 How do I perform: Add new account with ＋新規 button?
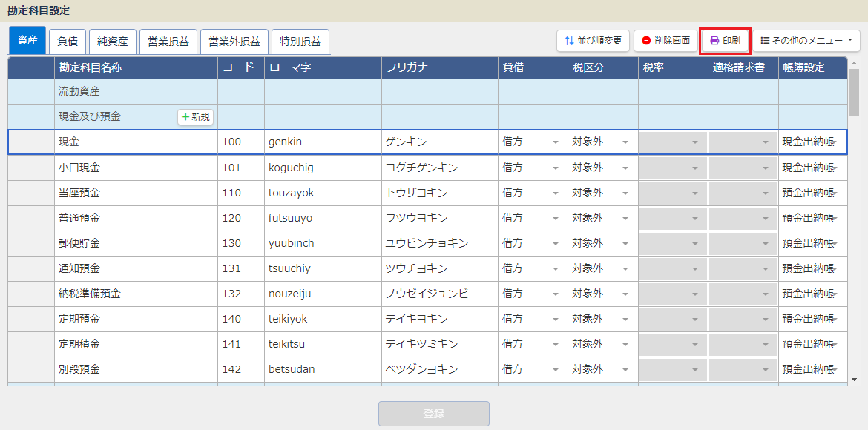(196, 117)
